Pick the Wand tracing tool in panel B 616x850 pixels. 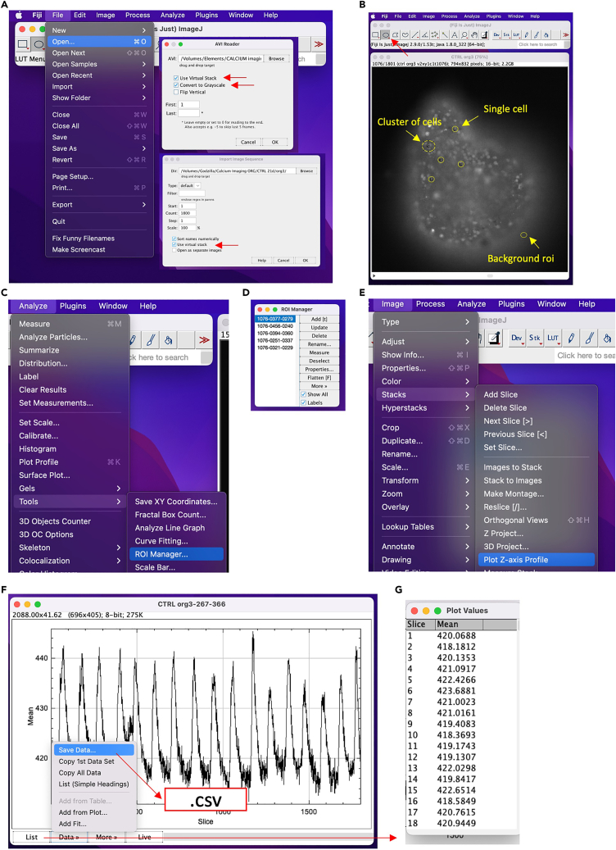(x=445, y=35)
